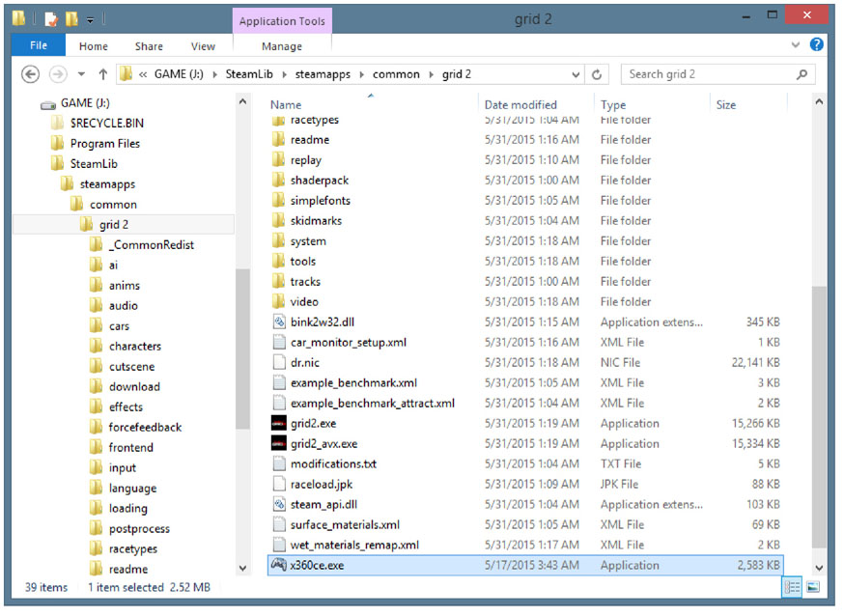This screenshot has width=844, height=616.
Task: Select the cars folder in tree
Action: click(119, 326)
